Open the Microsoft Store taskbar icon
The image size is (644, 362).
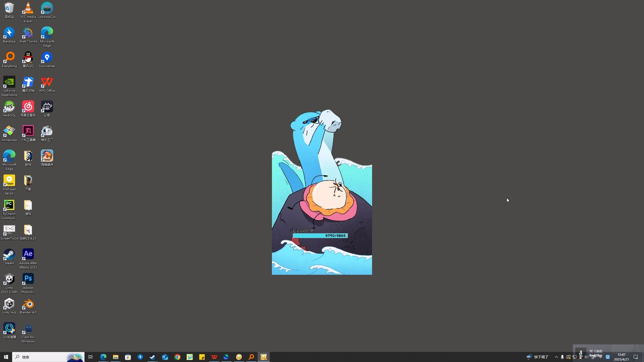click(128, 357)
